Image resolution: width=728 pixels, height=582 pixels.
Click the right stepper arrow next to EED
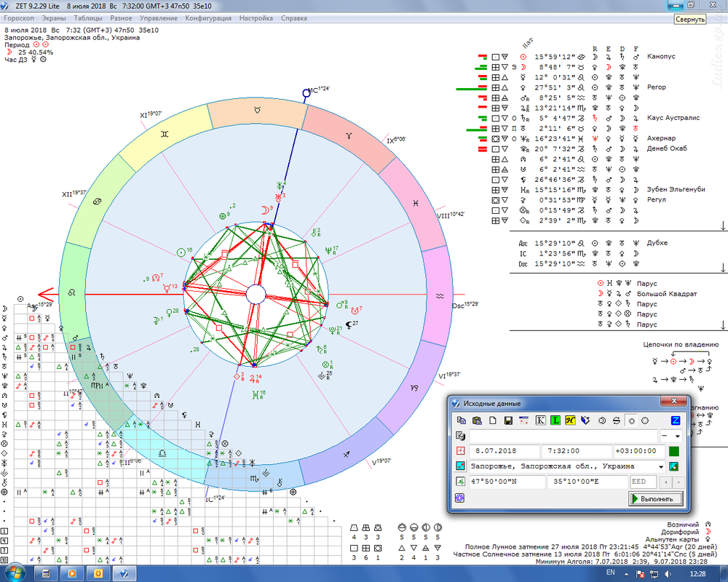coord(678,482)
